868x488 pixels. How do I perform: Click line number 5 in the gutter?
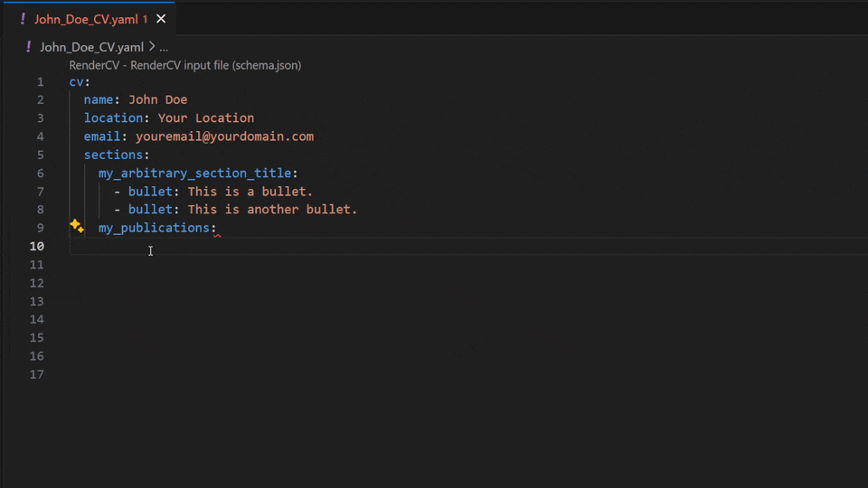point(40,155)
